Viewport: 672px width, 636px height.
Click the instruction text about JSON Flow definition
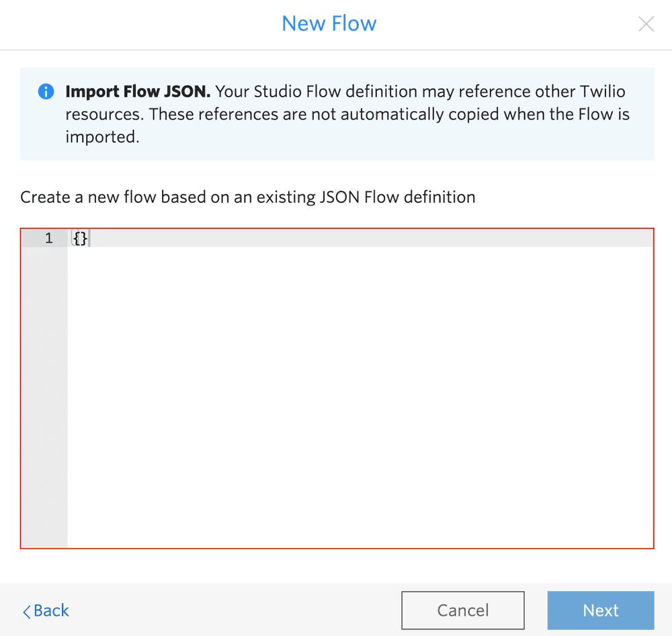coord(247,197)
